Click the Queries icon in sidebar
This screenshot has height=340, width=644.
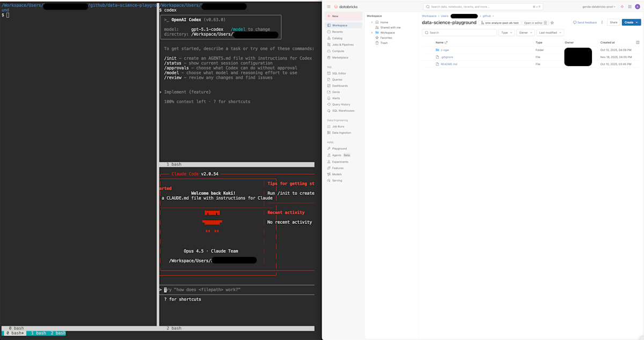[329, 79]
